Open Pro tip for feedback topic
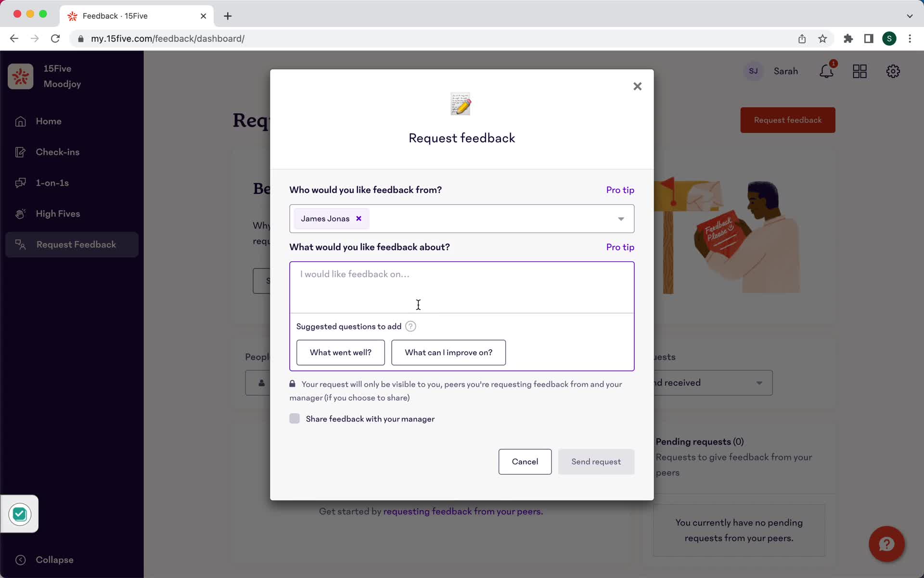This screenshot has height=578, width=924. coord(620,247)
